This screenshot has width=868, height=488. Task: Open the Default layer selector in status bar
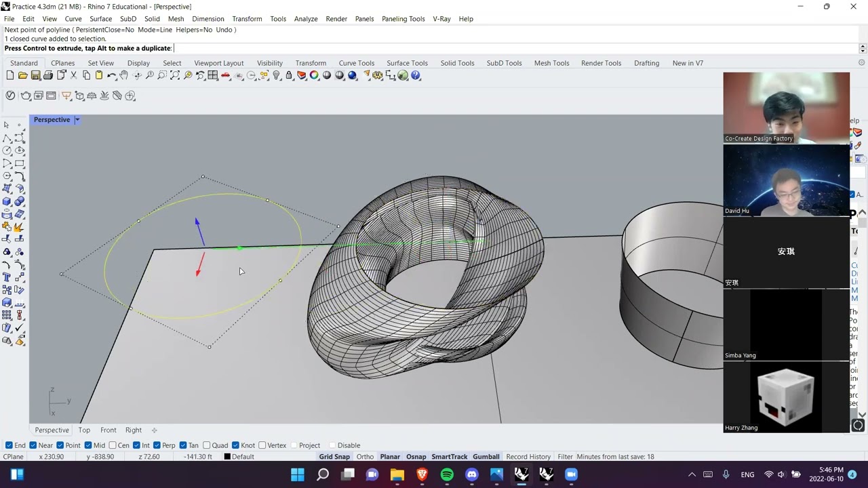tap(243, 457)
